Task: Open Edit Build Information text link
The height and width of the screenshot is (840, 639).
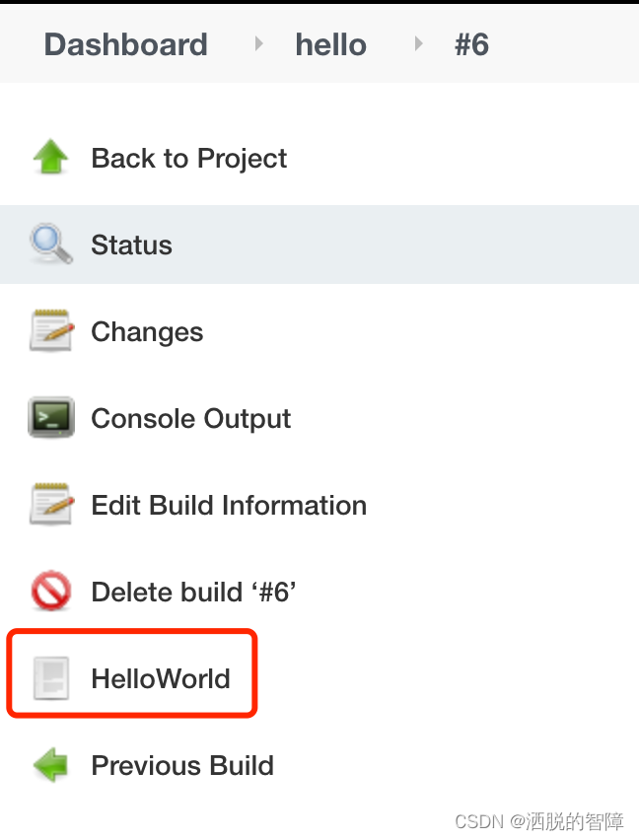Action: (229, 505)
